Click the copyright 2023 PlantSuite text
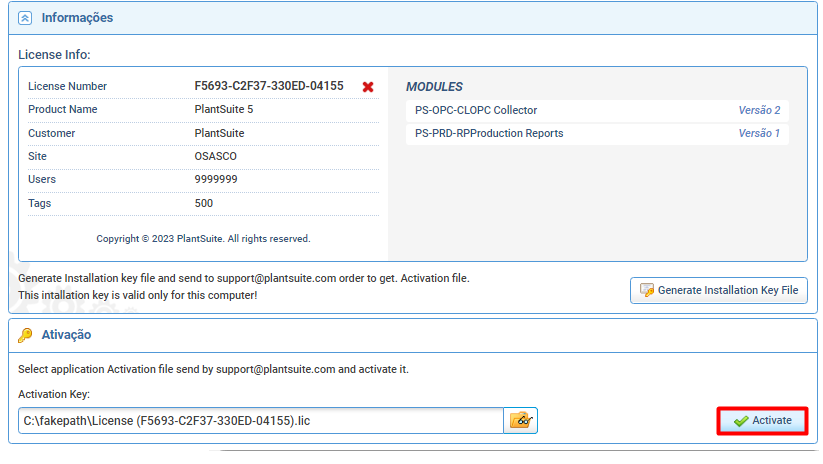Screen dimensions: 823x464 [x=203, y=239]
